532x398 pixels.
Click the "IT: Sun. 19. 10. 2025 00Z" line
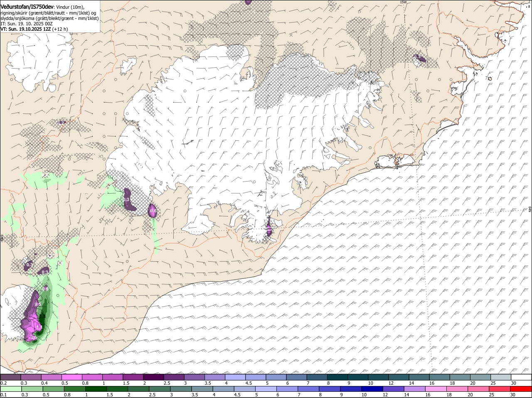tap(26, 24)
